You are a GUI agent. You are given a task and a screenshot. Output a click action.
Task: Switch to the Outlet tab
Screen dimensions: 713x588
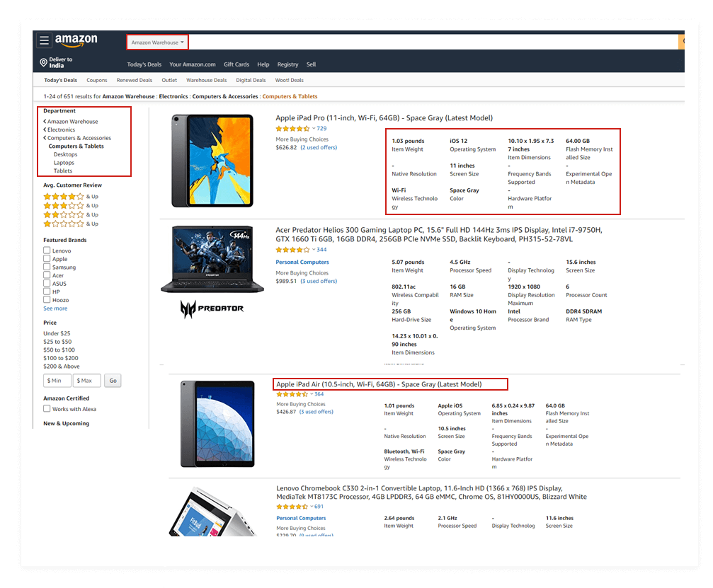[169, 80]
